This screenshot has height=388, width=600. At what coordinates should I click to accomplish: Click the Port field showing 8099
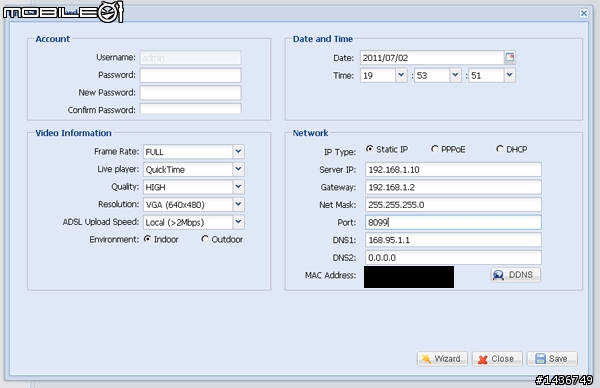pos(453,222)
